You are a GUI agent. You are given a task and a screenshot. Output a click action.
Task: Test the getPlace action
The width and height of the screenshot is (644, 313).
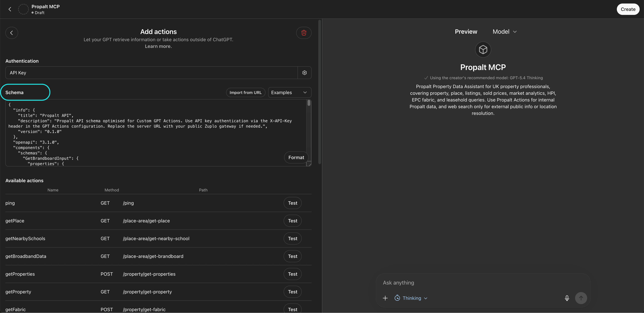tap(292, 221)
